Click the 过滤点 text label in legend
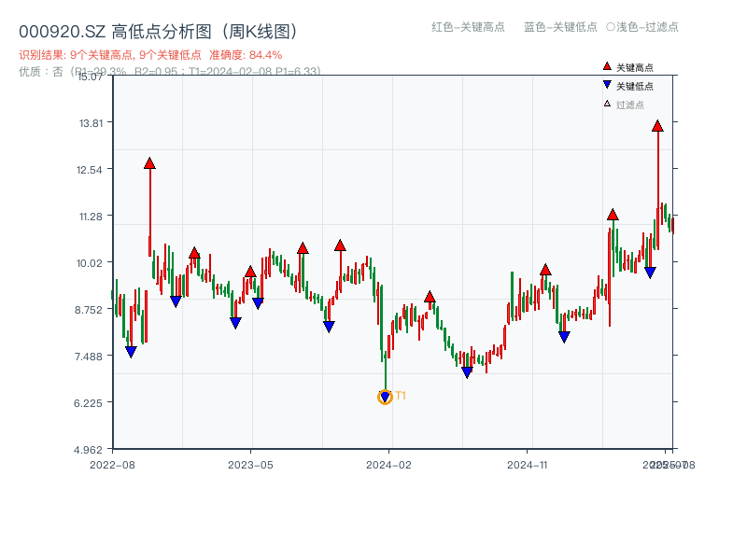Viewport: 747px width, 560px height. (x=630, y=105)
